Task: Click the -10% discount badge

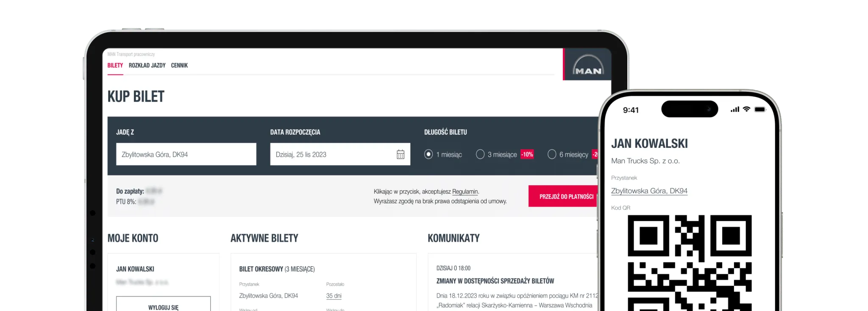Action: pyautogui.click(x=527, y=154)
